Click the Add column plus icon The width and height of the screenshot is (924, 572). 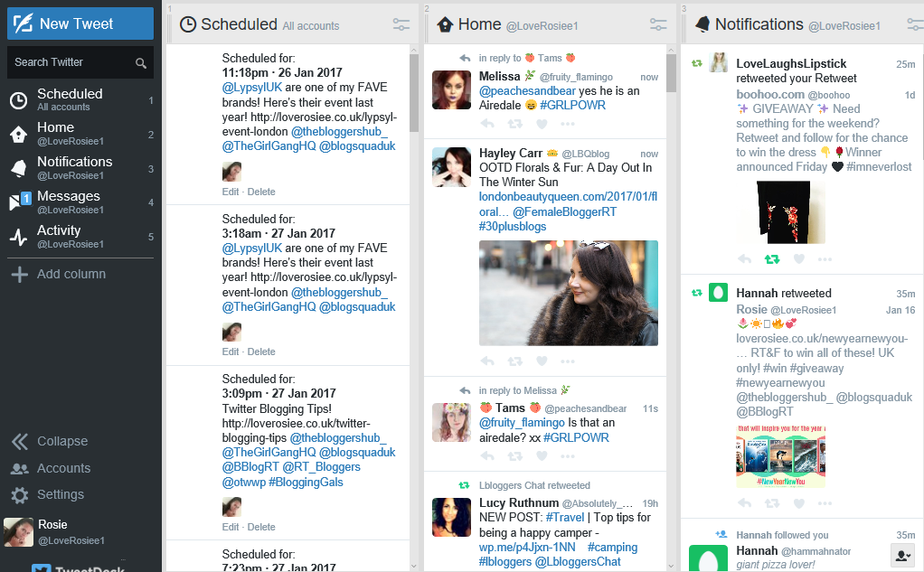click(19, 275)
